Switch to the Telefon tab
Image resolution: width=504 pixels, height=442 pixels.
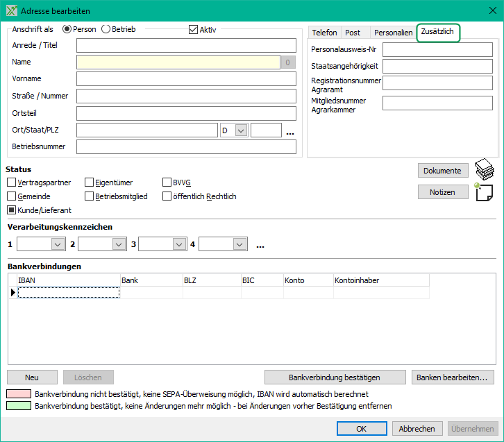[x=324, y=33]
